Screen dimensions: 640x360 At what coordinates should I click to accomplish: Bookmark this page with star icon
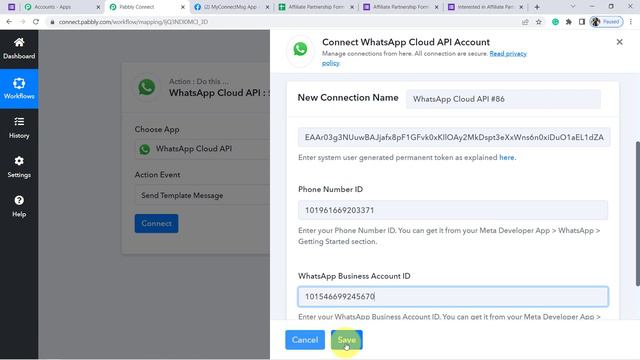coord(539,22)
